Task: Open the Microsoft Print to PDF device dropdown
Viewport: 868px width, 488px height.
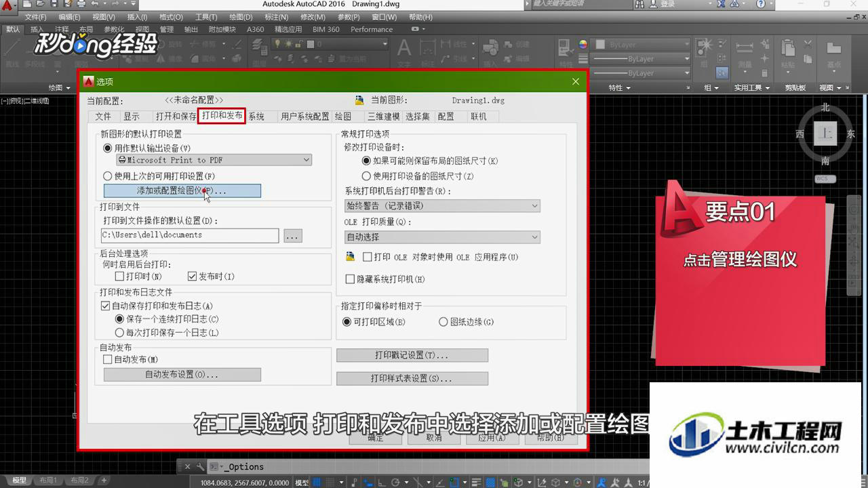Action: tap(212, 160)
